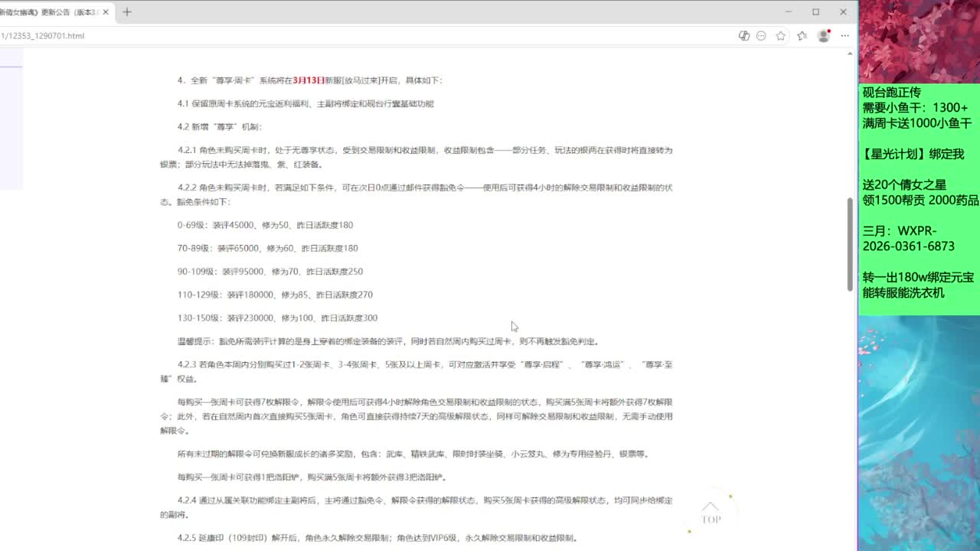This screenshot has height=551, width=980.
Task: Click the code '2026-0361-6873' in green panel
Action: coord(909,246)
